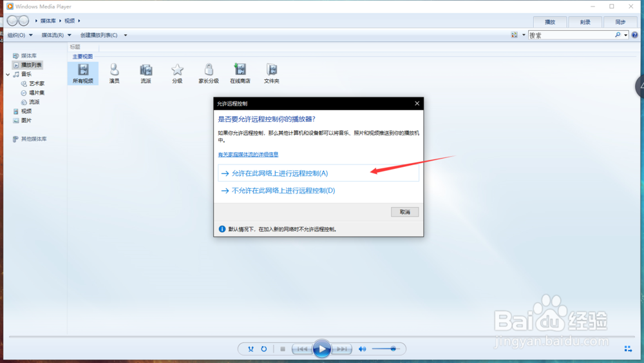Choose 允许在此网络上进行远程控制(A)
Viewport: 644px width, 363px height.
(x=318, y=173)
